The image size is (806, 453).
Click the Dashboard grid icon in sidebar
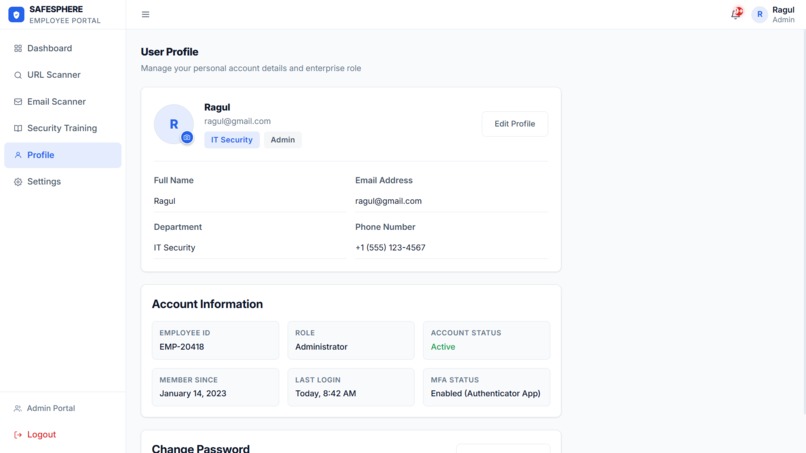coord(18,48)
